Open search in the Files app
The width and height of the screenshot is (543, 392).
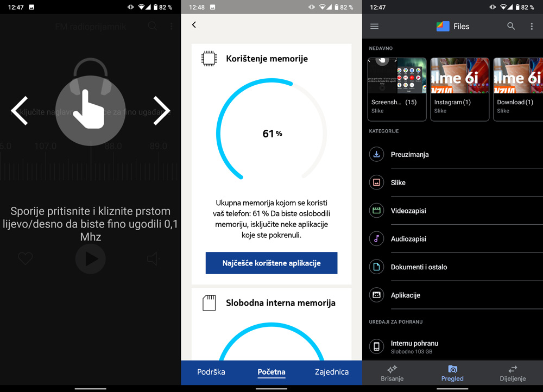pos(511,26)
